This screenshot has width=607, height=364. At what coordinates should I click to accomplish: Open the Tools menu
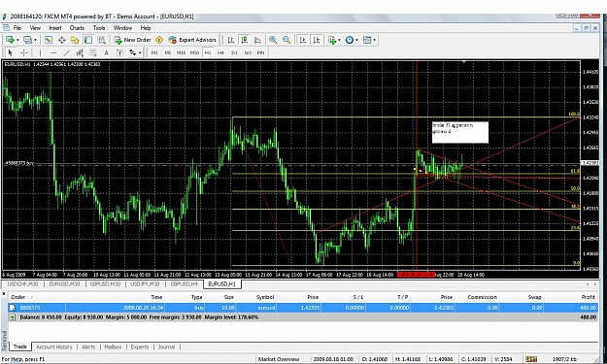[x=99, y=28]
